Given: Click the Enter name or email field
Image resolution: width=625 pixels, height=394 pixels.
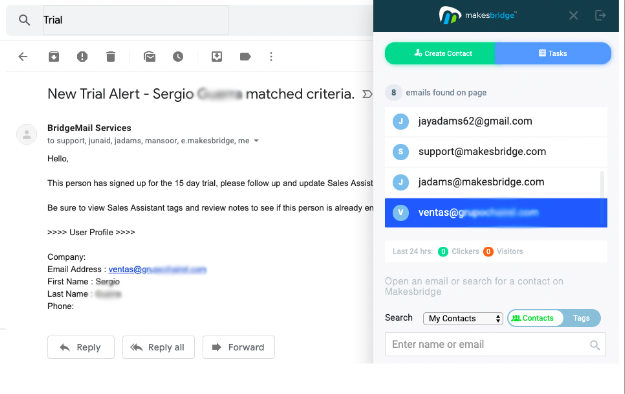Looking at the screenshot, I should pyautogui.click(x=495, y=344).
